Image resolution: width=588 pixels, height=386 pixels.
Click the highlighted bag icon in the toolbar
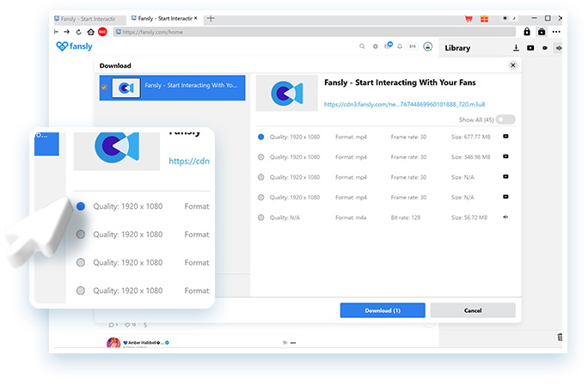542,32
